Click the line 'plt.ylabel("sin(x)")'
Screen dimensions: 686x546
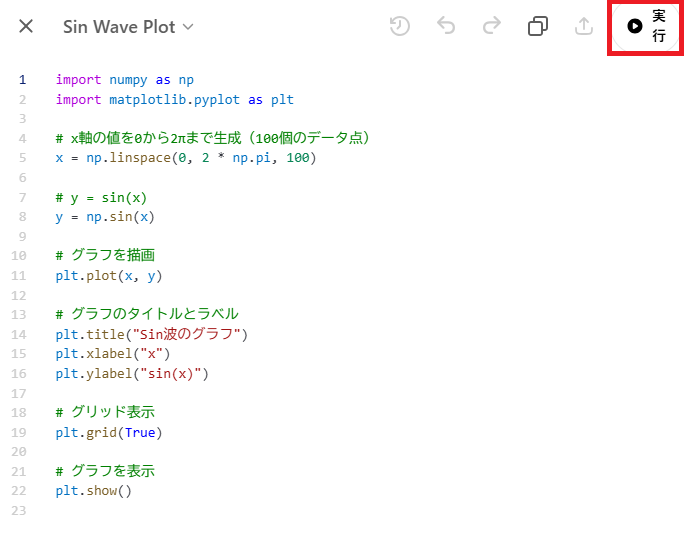pos(132,374)
